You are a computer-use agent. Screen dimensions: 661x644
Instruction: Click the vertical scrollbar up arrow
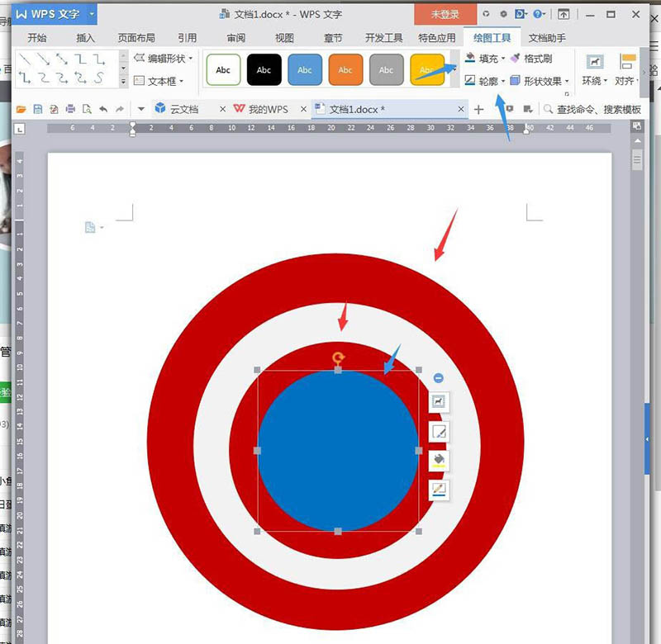(x=637, y=140)
